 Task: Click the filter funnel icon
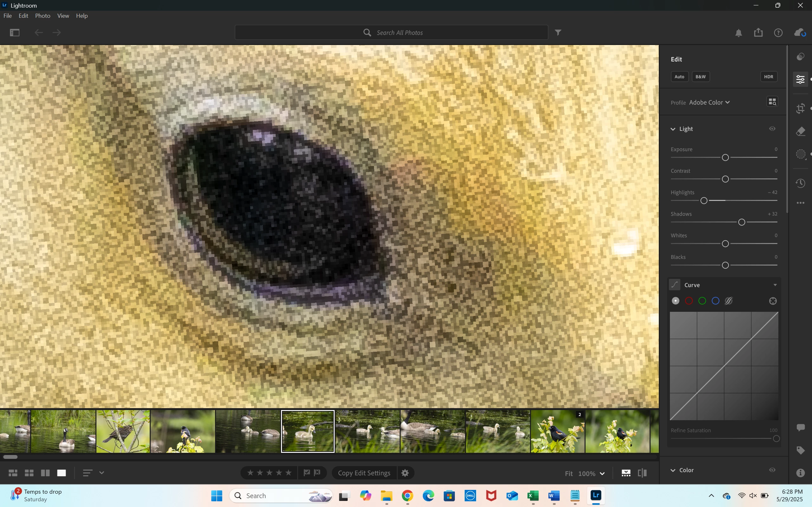[558, 33]
